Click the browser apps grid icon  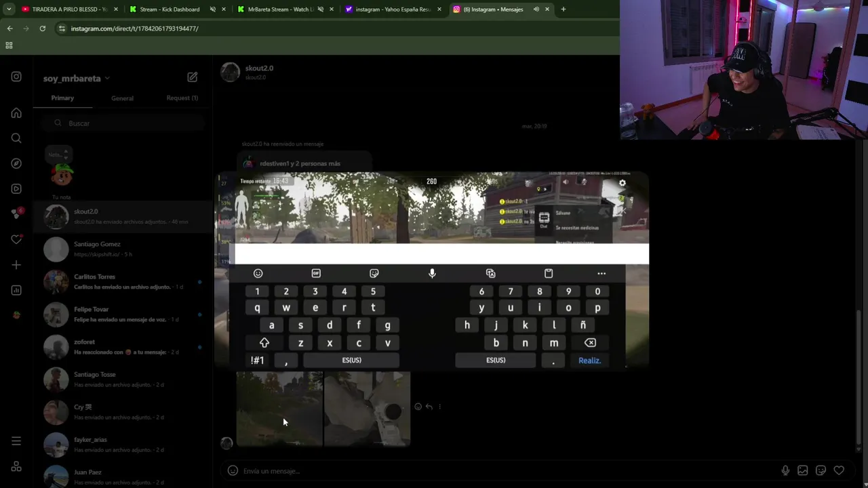9,45
